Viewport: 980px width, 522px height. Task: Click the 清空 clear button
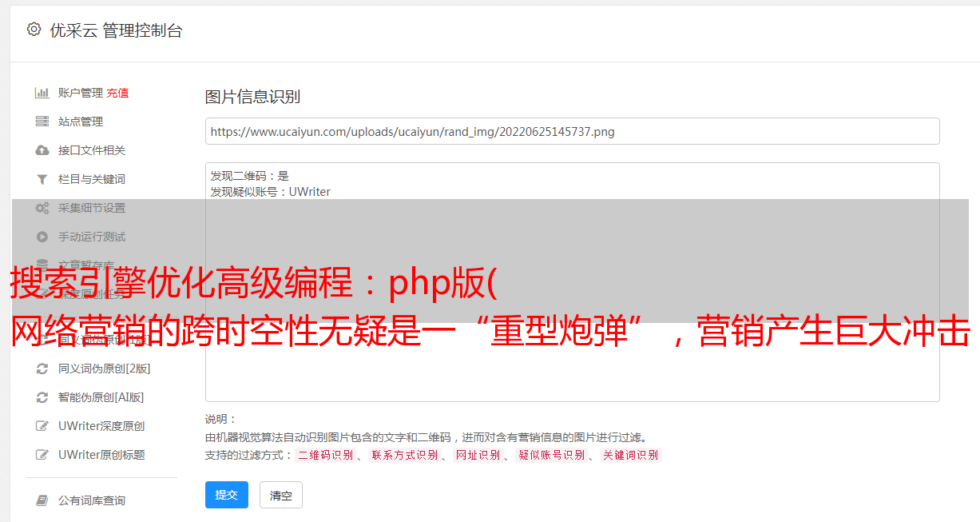(281, 496)
